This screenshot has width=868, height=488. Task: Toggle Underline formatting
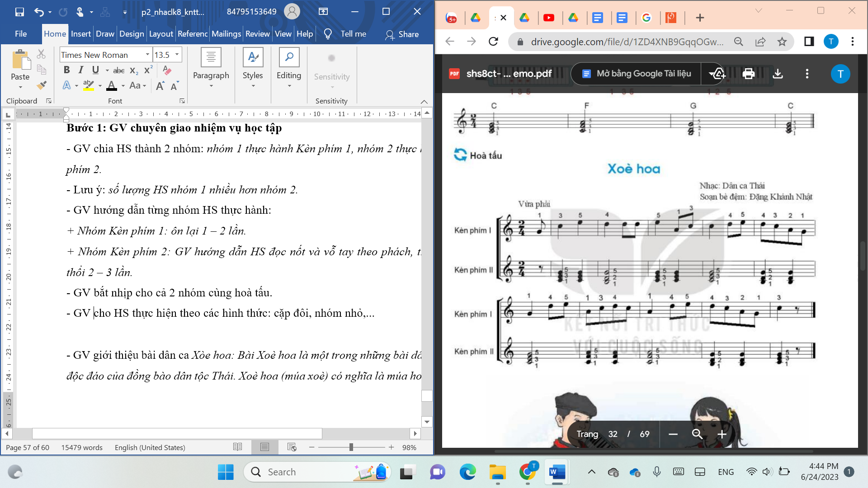(95, 70)
